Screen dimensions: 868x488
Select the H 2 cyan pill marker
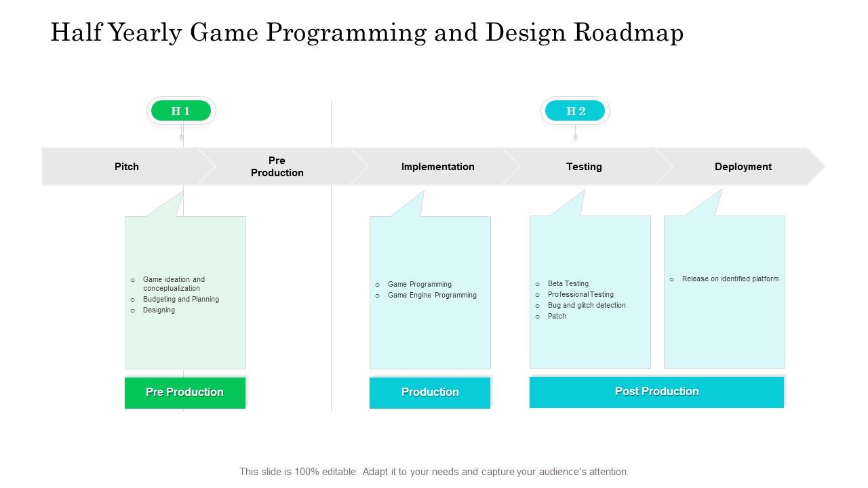[575, 110]
